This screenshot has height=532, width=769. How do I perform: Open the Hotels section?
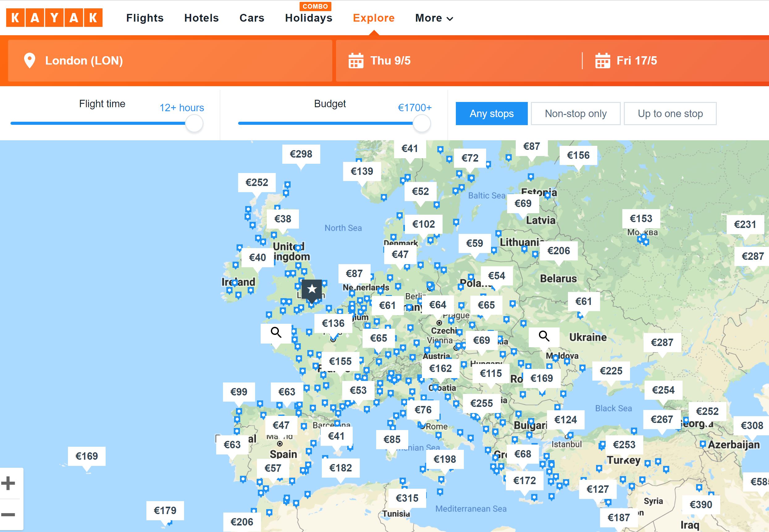click(202, 18)
